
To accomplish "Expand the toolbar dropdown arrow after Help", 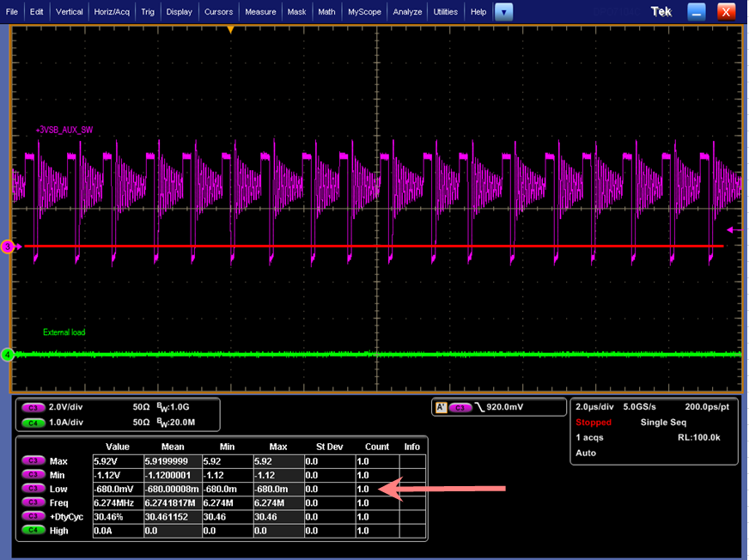I will pyautogui.click(x=504, y=12).
